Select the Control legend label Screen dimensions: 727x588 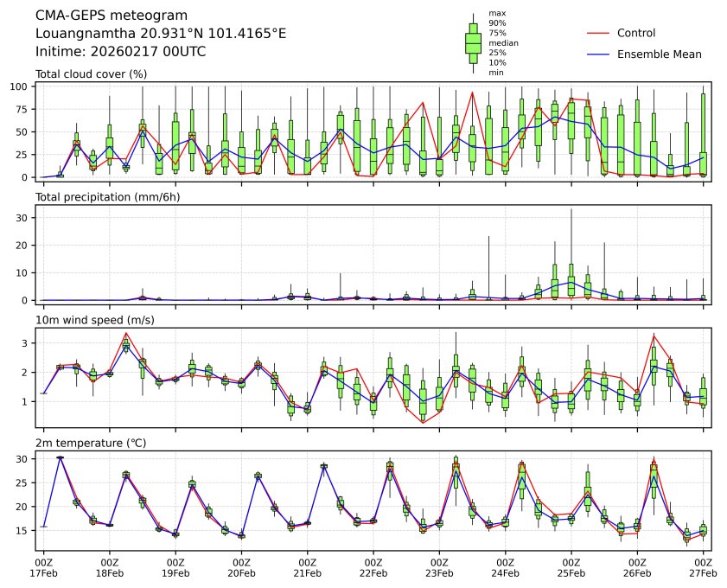pos(636,33)
